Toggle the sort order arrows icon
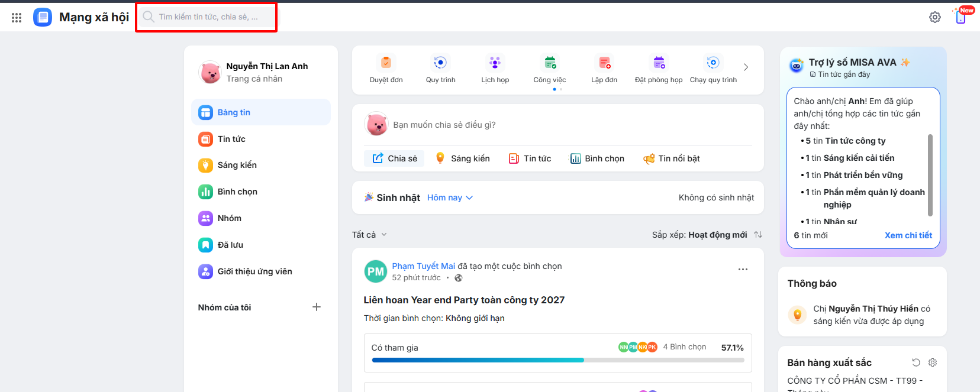The image size is (980, 392). tap(758, 235)
